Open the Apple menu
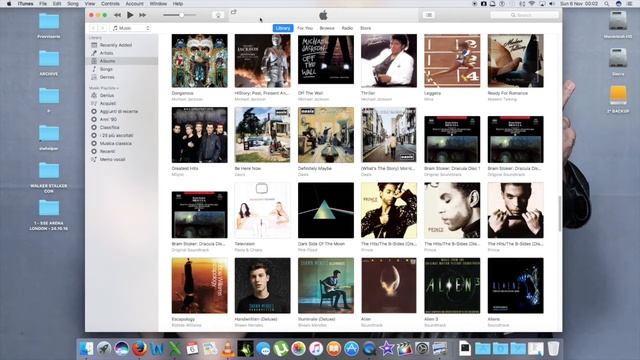 [9, 4]
